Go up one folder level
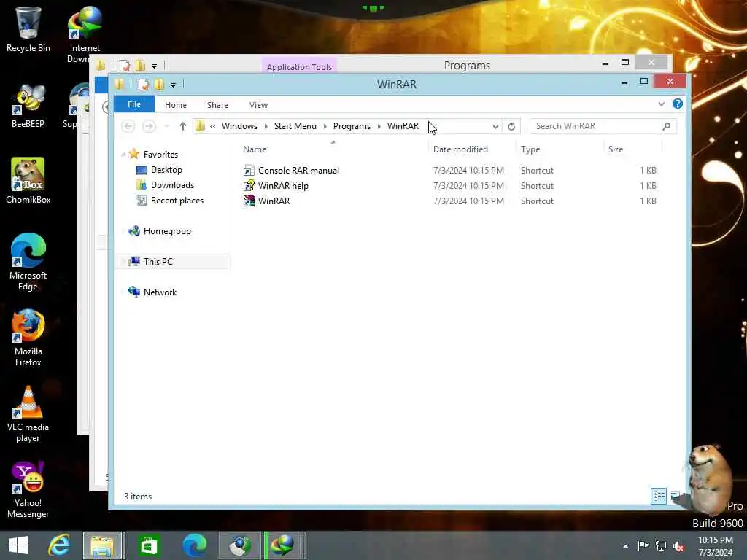Viewport: 747px width, 560px height. point(183,126)
